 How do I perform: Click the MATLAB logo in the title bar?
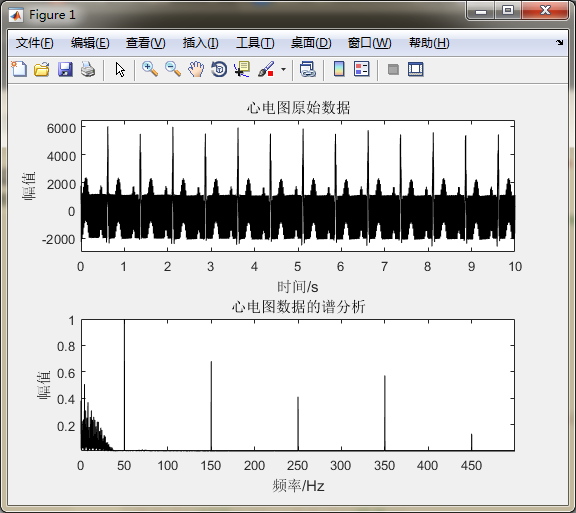coord(16,15)
